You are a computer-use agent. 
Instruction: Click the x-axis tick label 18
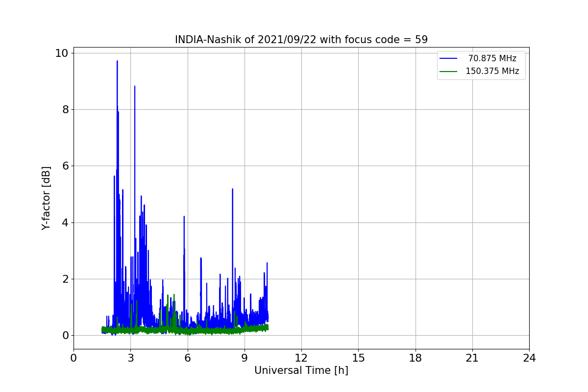click(416, 358)
